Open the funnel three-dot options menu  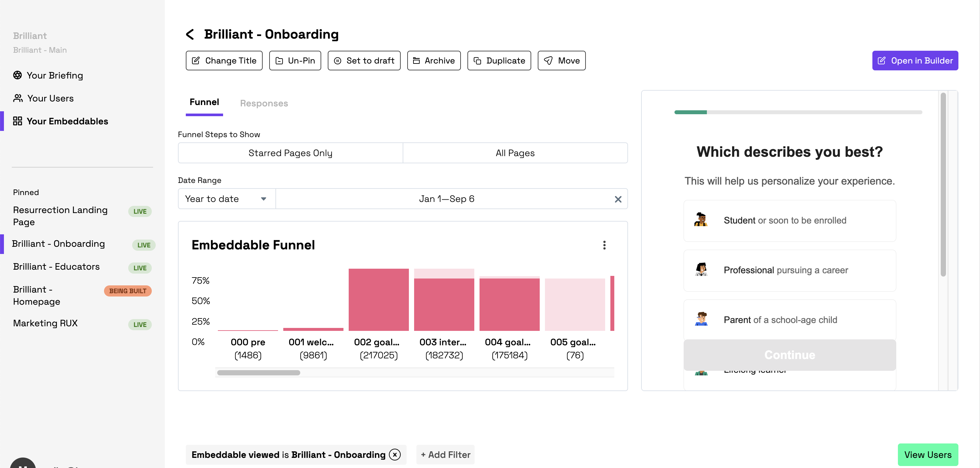click(604, 245)
